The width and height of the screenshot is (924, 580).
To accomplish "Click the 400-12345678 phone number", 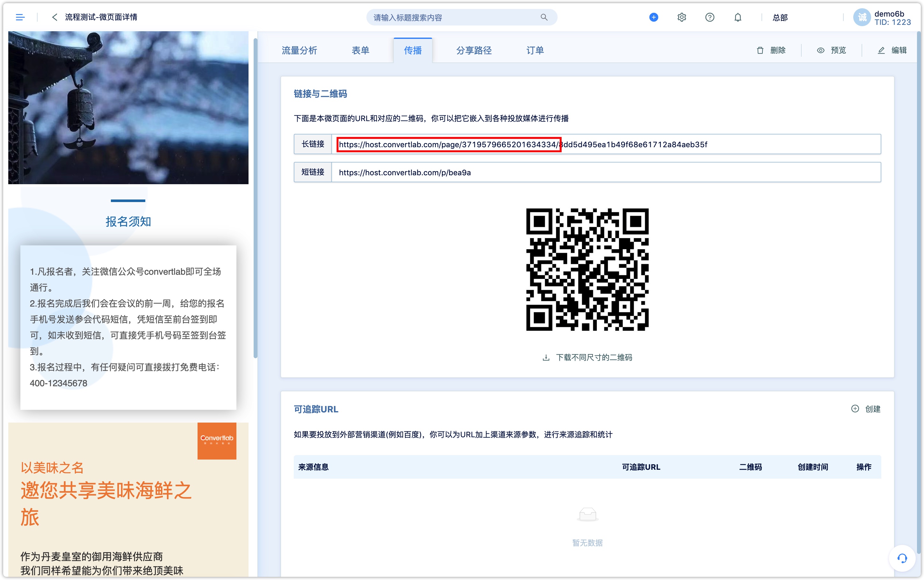I will click(x=58, y=383).
